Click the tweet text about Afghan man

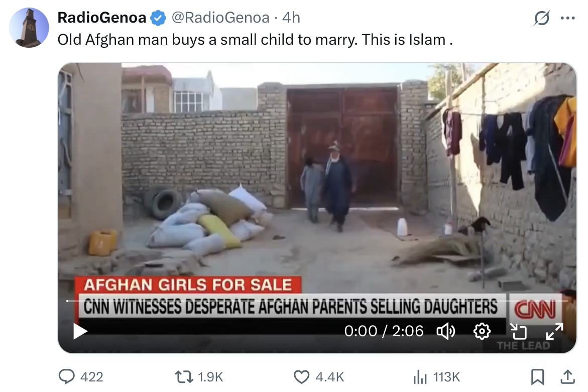tap(255, 40)
